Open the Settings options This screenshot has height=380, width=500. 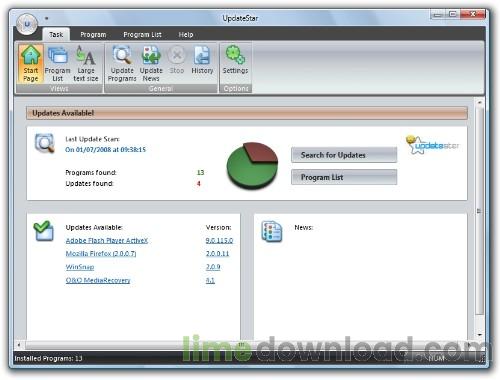235,60
